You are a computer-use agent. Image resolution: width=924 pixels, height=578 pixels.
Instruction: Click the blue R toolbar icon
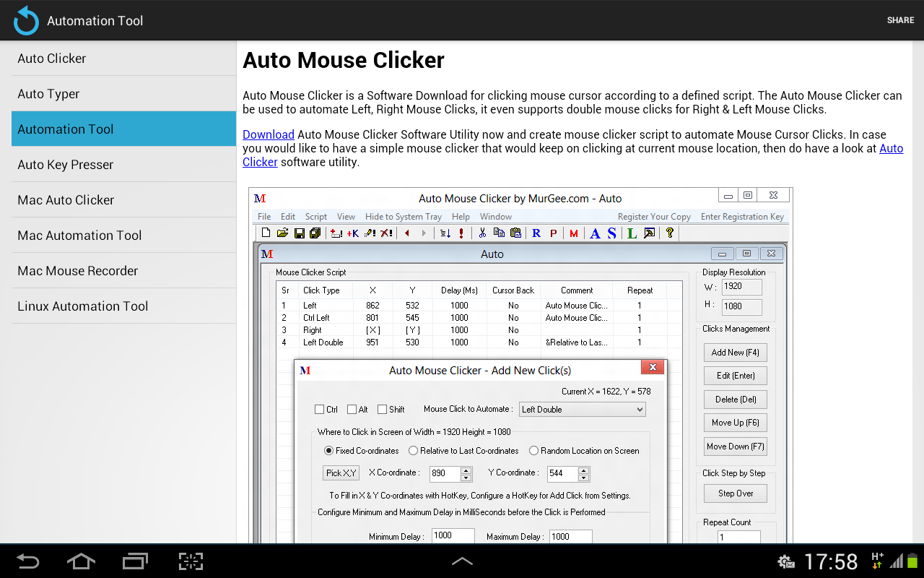click(x=536, y=233)
